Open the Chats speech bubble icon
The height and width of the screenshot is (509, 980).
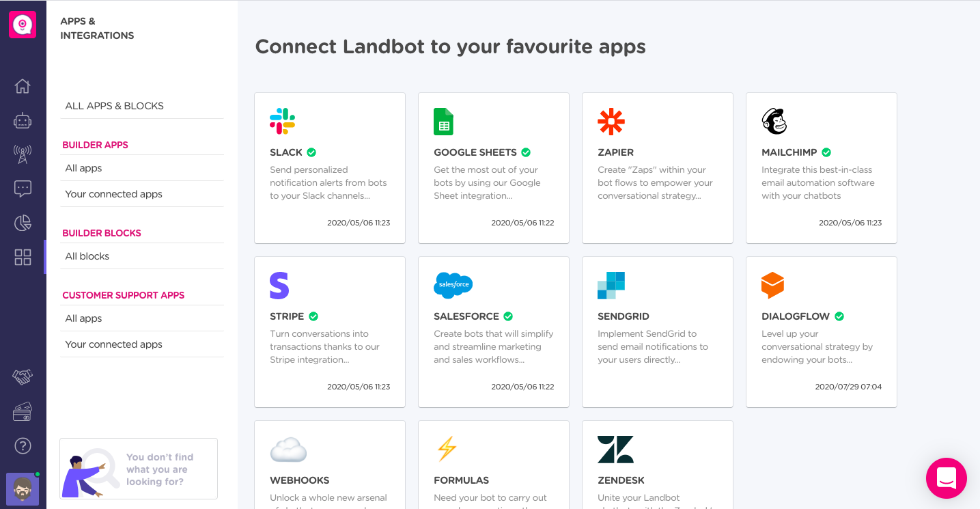tap(23, 189)
